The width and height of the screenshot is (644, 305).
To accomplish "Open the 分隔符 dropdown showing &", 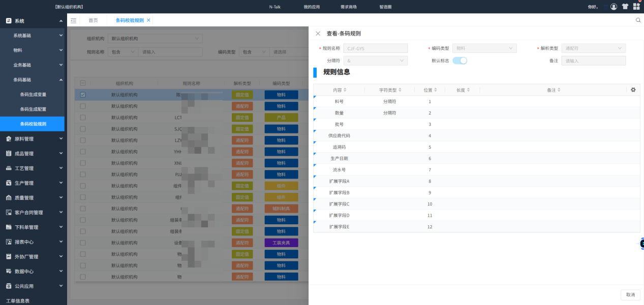I will point(375,60).
